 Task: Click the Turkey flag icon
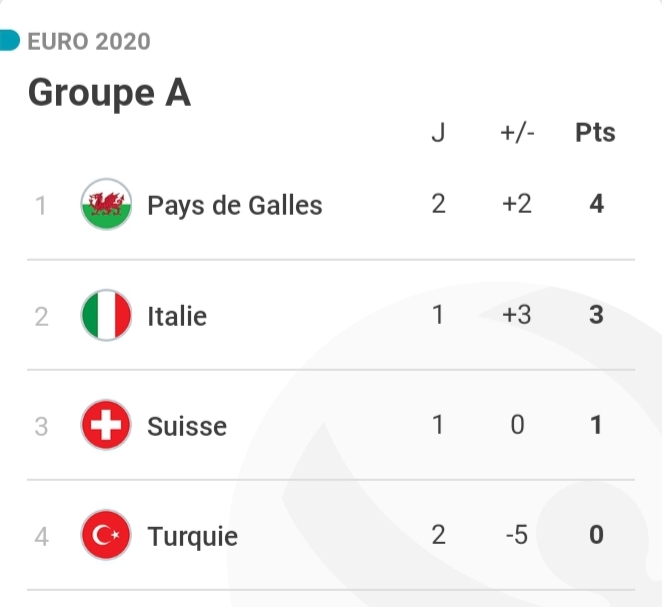[x=106, y=536]
